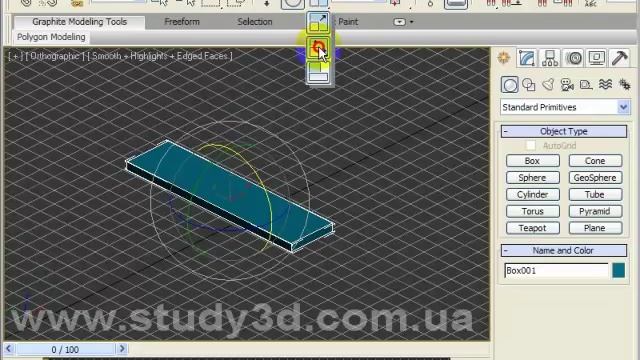Create a Plane primitive
Screen dimensions: 640x360
coord(595,228)
